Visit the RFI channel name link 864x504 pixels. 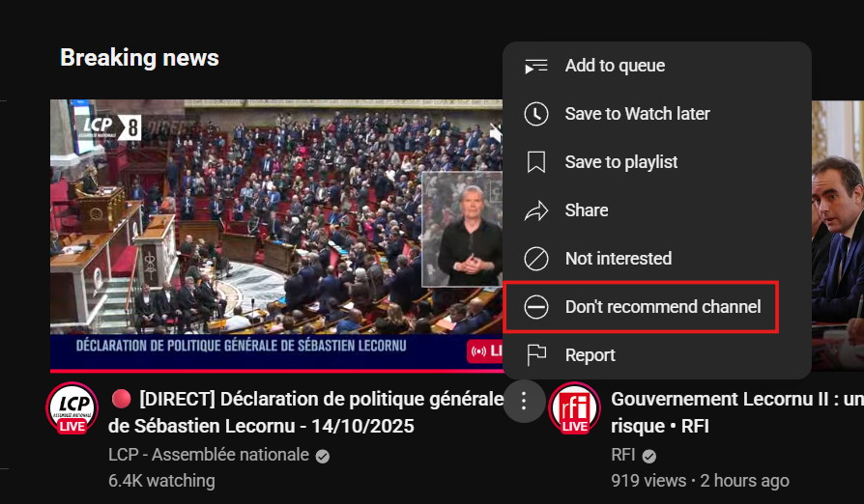(x=623, y=455)
